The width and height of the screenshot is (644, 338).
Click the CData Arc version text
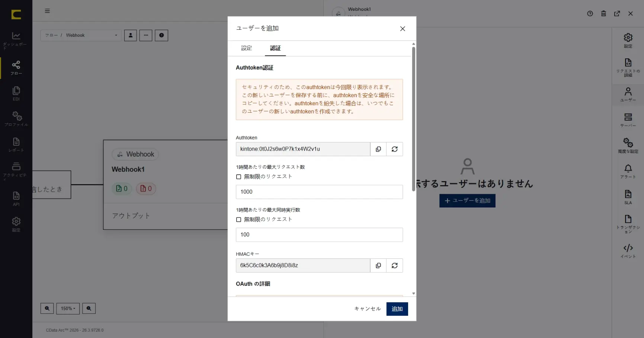pyautogui.click(x=75, y=330)
